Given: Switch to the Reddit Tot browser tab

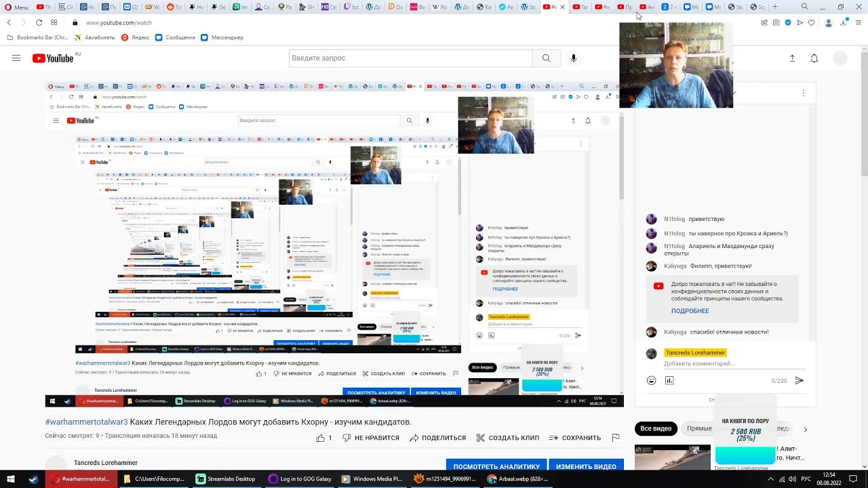Looking at the screenshot, I should point(174,7).
